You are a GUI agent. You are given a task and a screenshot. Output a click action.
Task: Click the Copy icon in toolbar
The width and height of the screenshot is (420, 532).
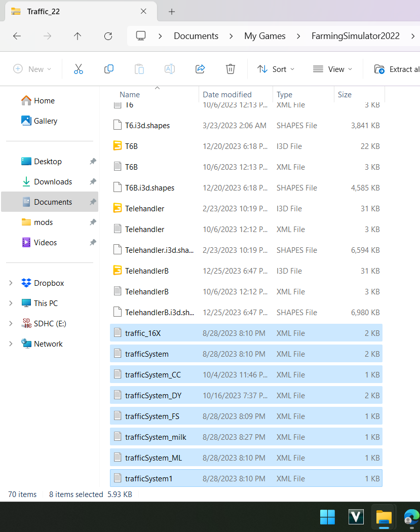tap(108, 69)
